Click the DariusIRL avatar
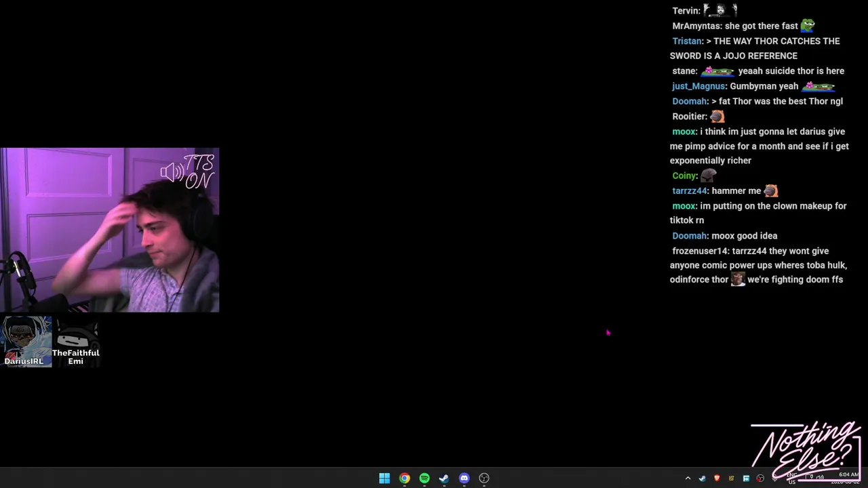Viewport: 868px width, 488px height. tap(26, 341)
